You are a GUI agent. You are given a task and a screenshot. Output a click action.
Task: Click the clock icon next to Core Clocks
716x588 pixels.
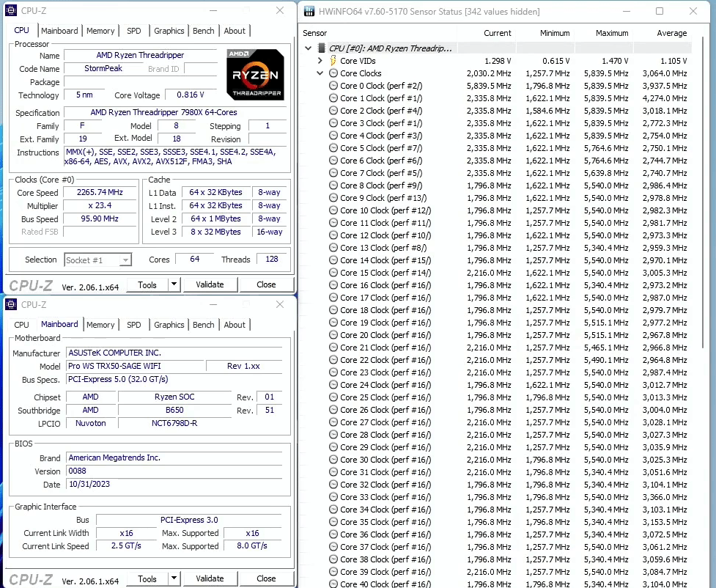[x=333, y=73]
